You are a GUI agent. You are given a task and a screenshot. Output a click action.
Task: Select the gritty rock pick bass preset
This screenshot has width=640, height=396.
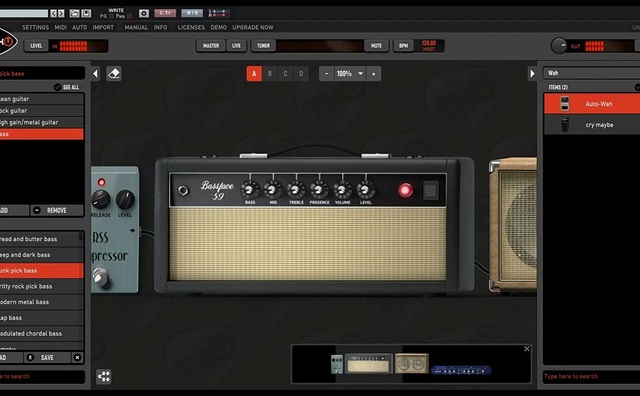42,287
